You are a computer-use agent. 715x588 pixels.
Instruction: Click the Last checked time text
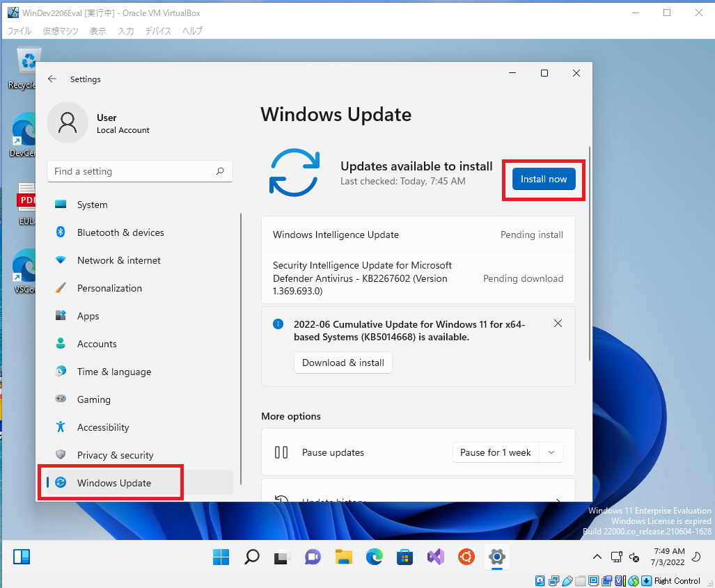click(x=403, y=182)
